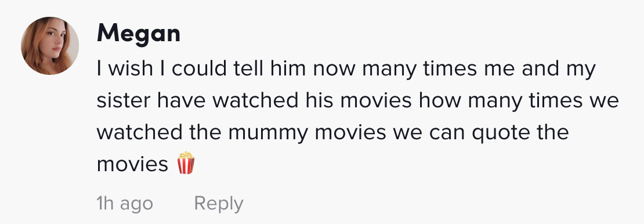Screen dimensions: 644x224
Task: Click the second line starting with sister
Action: [x=358, y=101]
